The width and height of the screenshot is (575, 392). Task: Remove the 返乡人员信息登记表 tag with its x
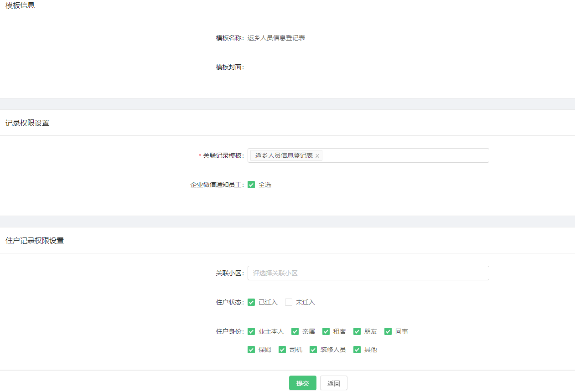(x=317, y=156)
